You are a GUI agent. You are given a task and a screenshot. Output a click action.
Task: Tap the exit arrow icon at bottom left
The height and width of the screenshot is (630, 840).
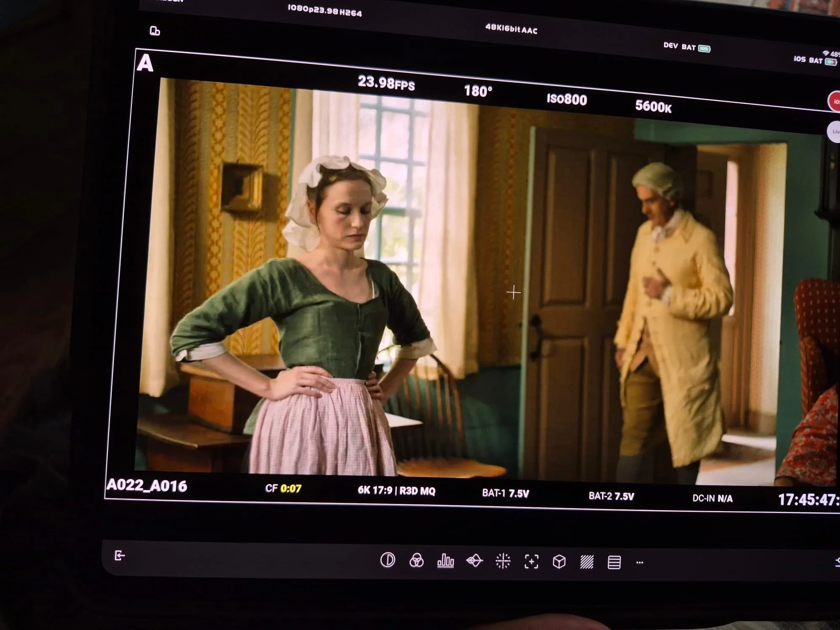(120, 556)
